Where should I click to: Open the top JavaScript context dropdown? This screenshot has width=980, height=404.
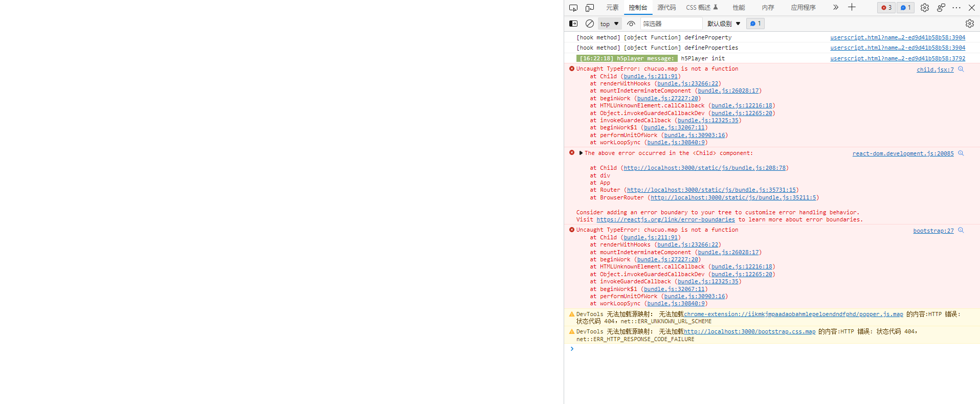click(610, 24)
